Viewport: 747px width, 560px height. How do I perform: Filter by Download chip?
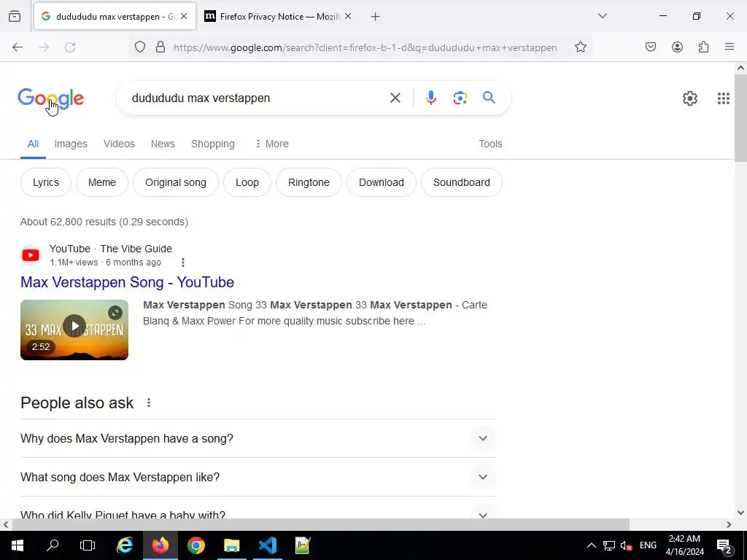381,182
